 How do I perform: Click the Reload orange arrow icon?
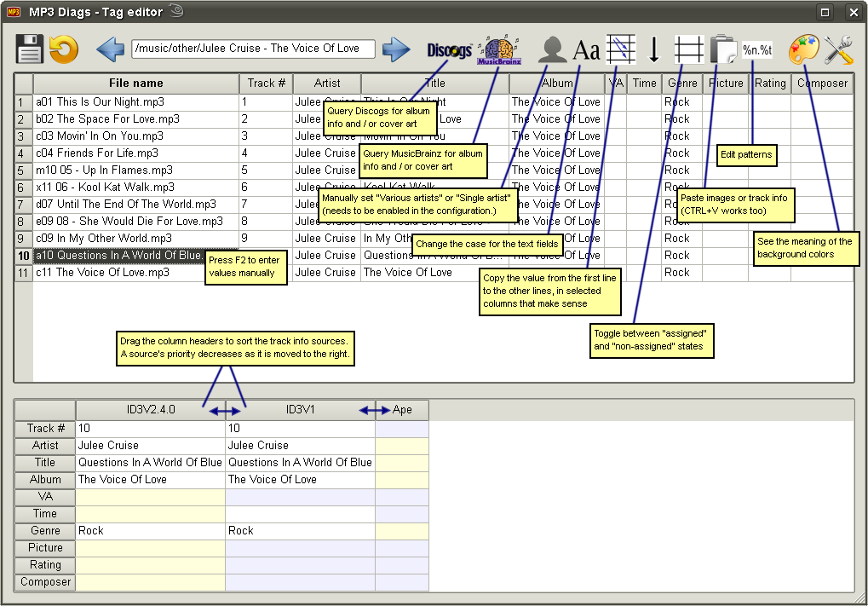[x=64, y=49]
